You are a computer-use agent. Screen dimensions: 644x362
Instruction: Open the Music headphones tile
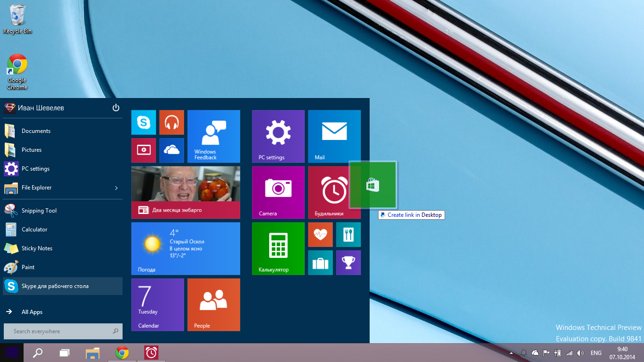point(172,123)
